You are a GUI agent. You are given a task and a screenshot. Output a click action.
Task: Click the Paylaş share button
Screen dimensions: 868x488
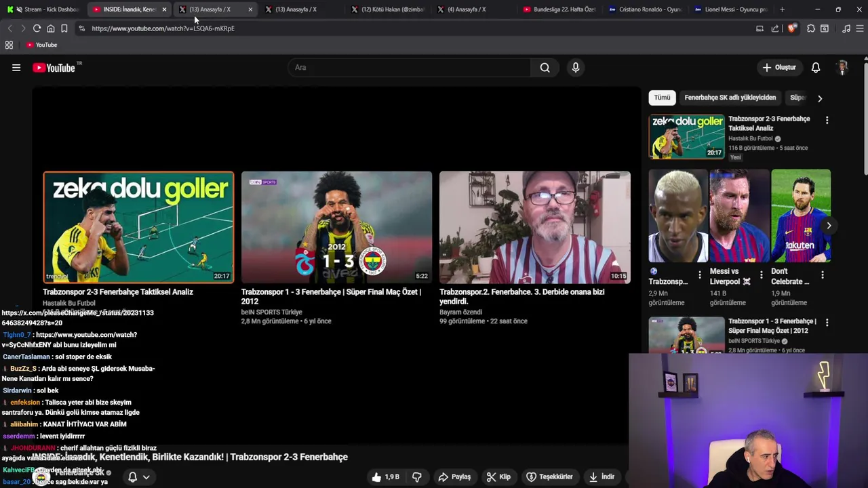coord(454,477)
